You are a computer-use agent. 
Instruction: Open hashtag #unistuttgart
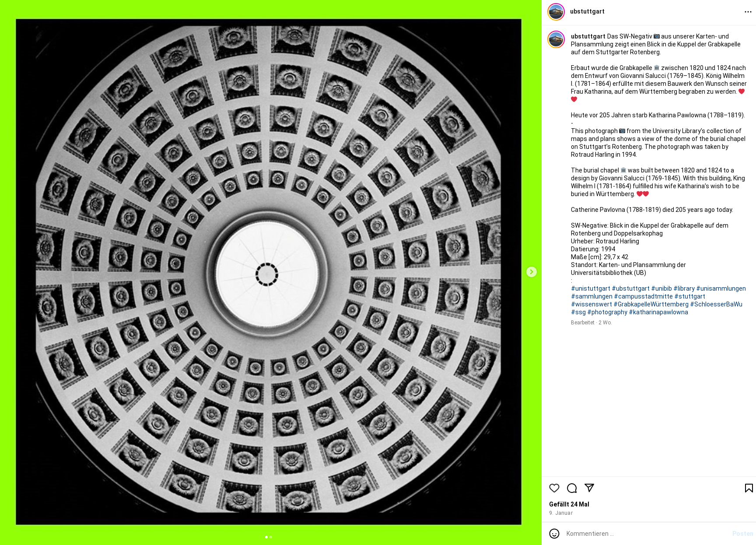590,288
